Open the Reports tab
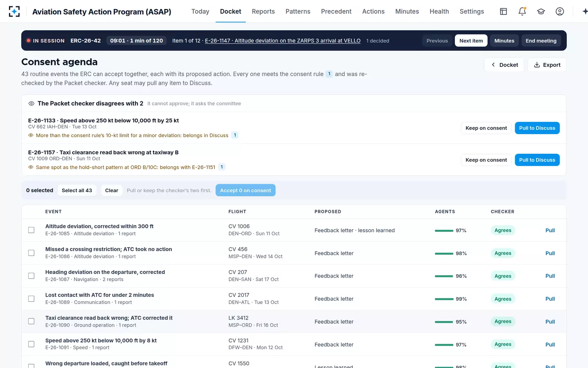588x368 pixels. tap(263, 11)
